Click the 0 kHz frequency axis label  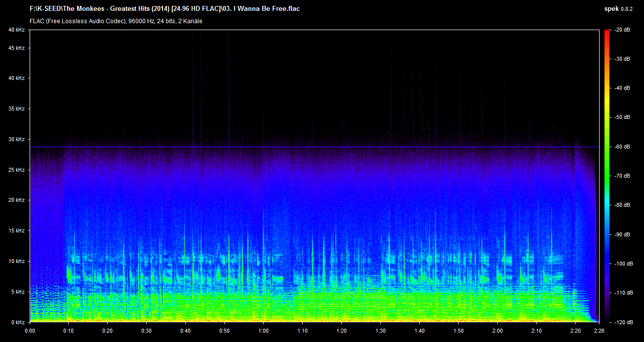click(17, 322)
